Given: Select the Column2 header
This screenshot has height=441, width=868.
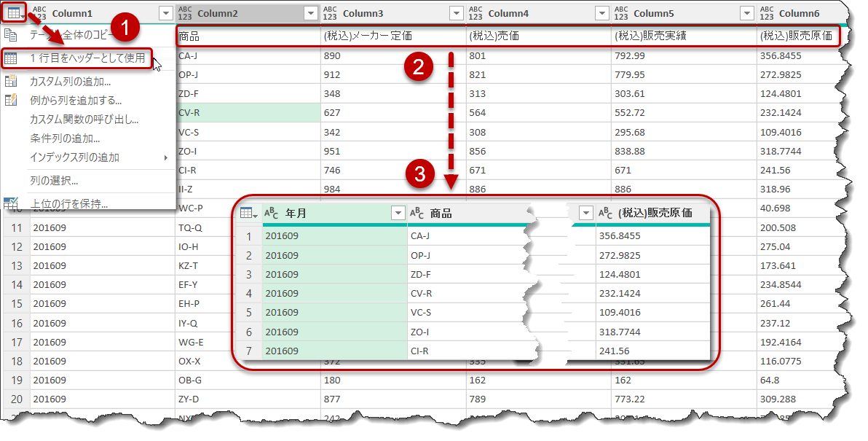Looking at the screenshot, I should click(x=248, y=13).
